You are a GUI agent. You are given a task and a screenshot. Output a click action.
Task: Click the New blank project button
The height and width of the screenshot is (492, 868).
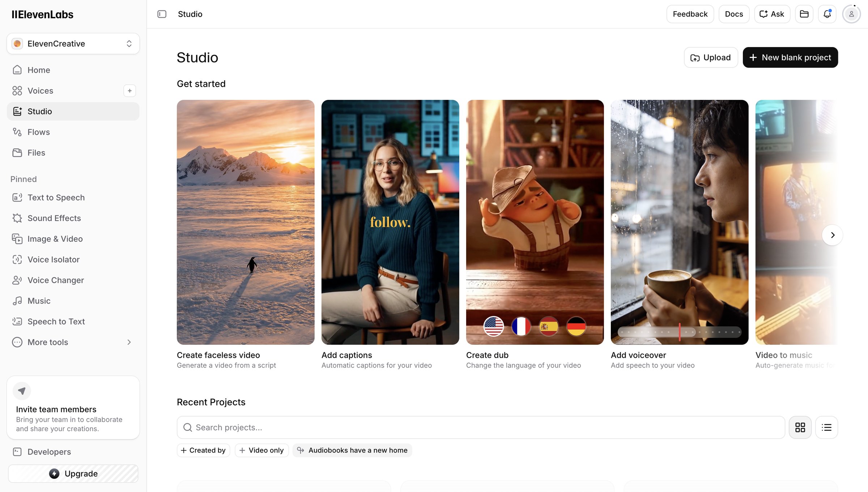[790, 58]
